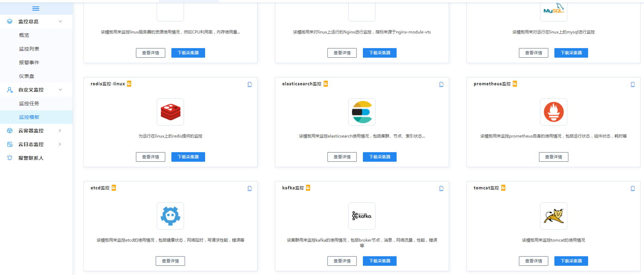Click 下载采集器 on the linux server template
Screen dimensions: 644x275
188,53
